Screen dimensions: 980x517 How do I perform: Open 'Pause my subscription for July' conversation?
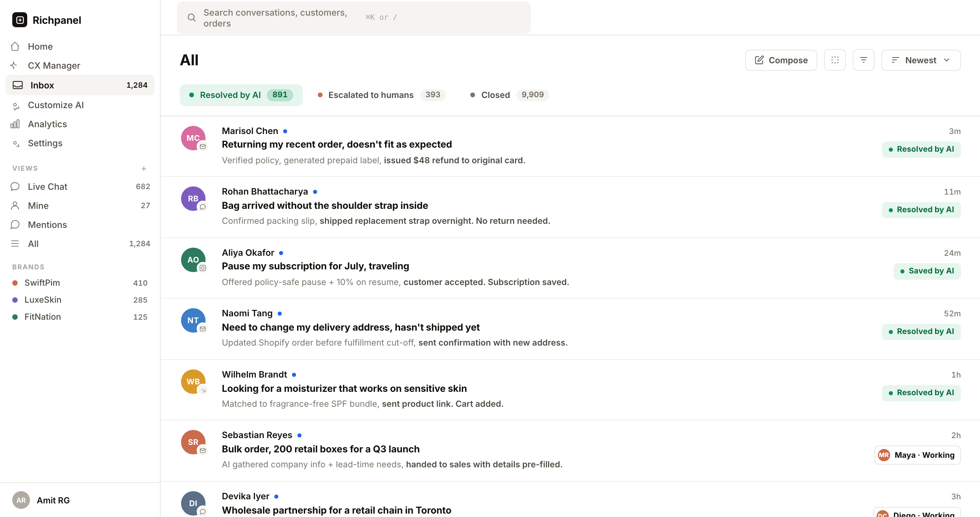(315, 266)
